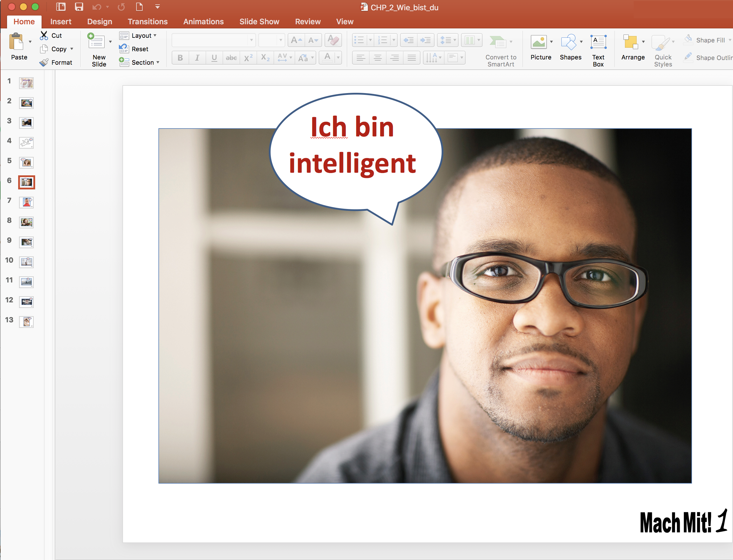
Task: Toggle Center text alignment
Action: coord(377,58)
